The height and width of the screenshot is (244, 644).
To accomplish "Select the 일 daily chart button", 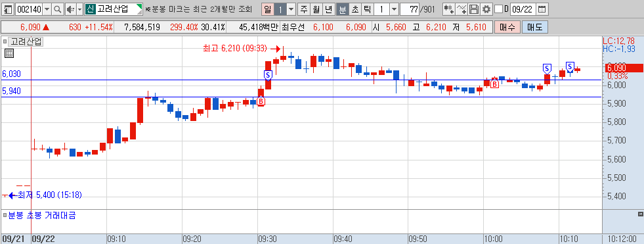I will pyautogui.click(x=268, y=9).
